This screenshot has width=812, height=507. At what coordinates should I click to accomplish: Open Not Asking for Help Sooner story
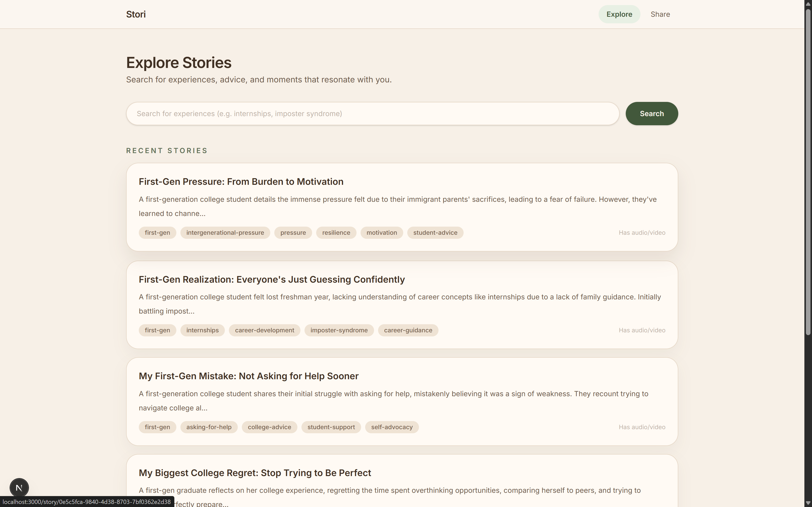pos(248,376)
